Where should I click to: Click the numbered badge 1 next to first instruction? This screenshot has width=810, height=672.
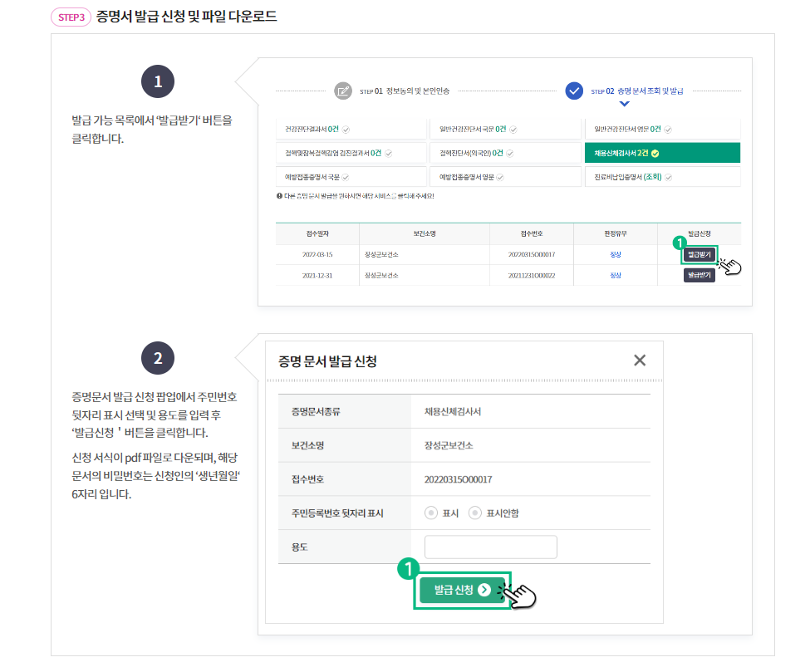[157, 81]
